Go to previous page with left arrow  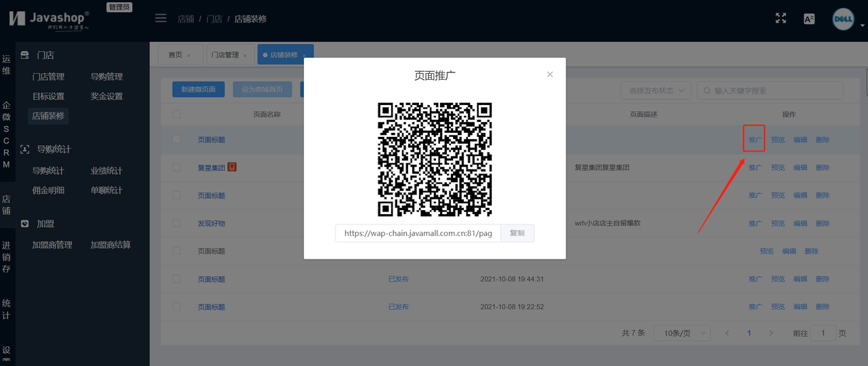728,333
